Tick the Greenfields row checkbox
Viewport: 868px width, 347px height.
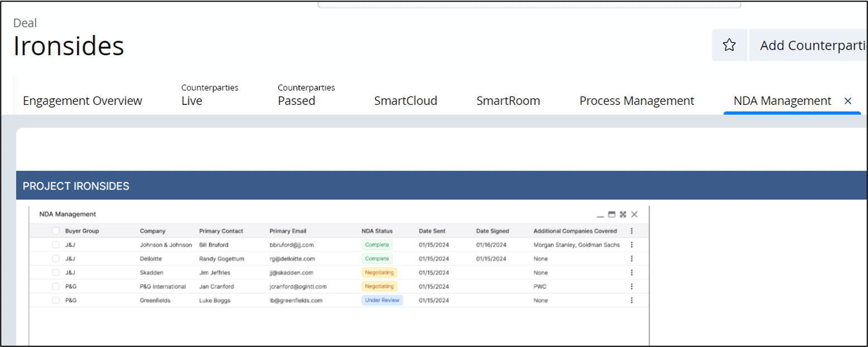click(x=56, y=300)
